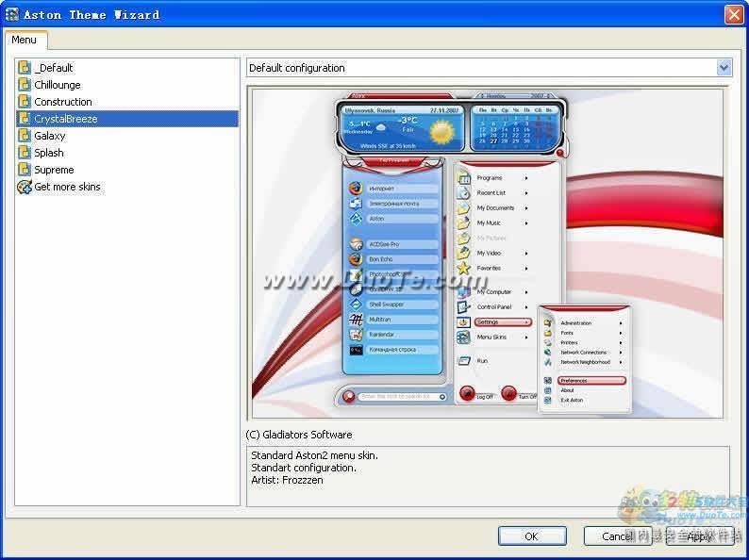
Task: Click the Chillounge skin folder icon
Action: 25,85
